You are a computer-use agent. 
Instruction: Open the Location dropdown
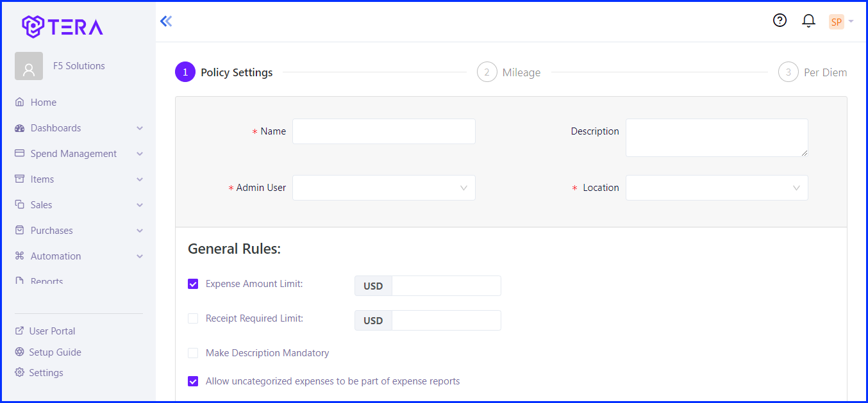tap(717, 188)
